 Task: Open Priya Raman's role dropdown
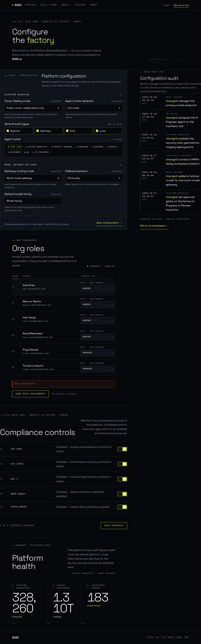click(x=98, y=353)
